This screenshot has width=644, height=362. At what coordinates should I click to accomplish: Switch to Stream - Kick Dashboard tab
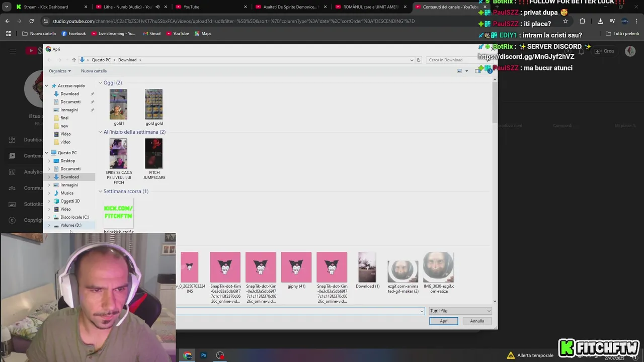[x=51, y=7]
